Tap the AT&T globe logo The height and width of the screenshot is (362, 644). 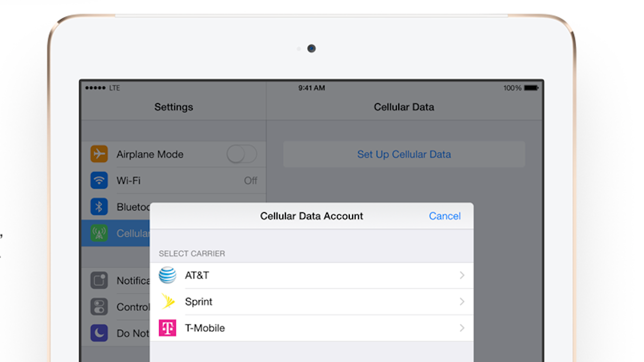(x=167, y=275)
